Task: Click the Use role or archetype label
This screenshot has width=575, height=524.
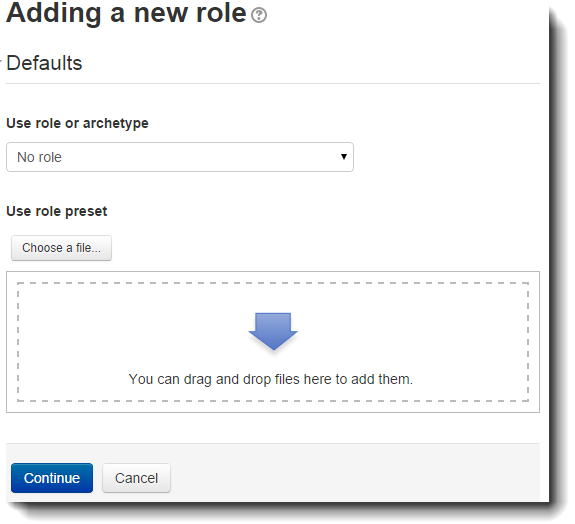Action: (x=77, y=123)
